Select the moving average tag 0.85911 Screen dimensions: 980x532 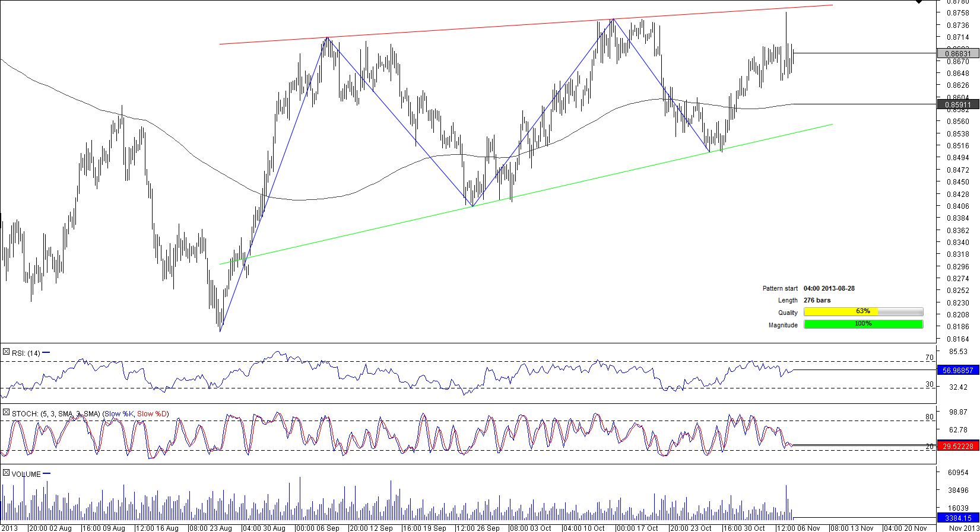coord(957,104)
